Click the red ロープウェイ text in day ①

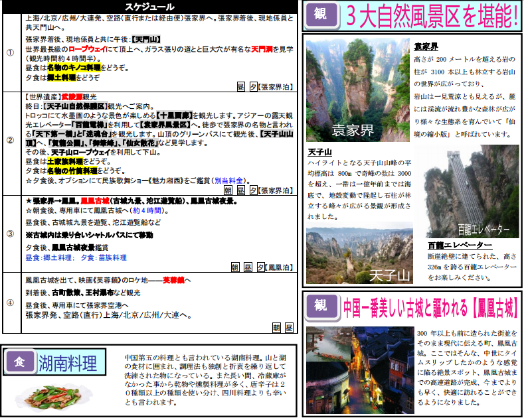tap(87, 49)
